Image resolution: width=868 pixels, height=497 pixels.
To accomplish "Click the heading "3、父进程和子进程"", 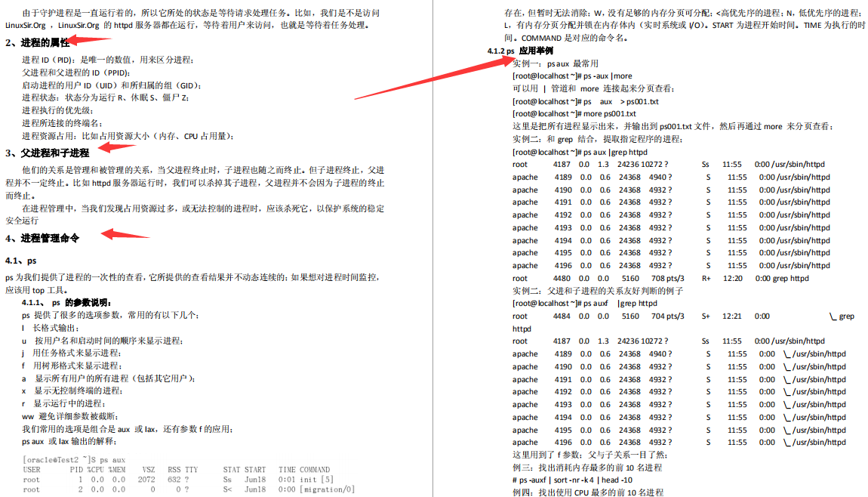I will (47, 153).
